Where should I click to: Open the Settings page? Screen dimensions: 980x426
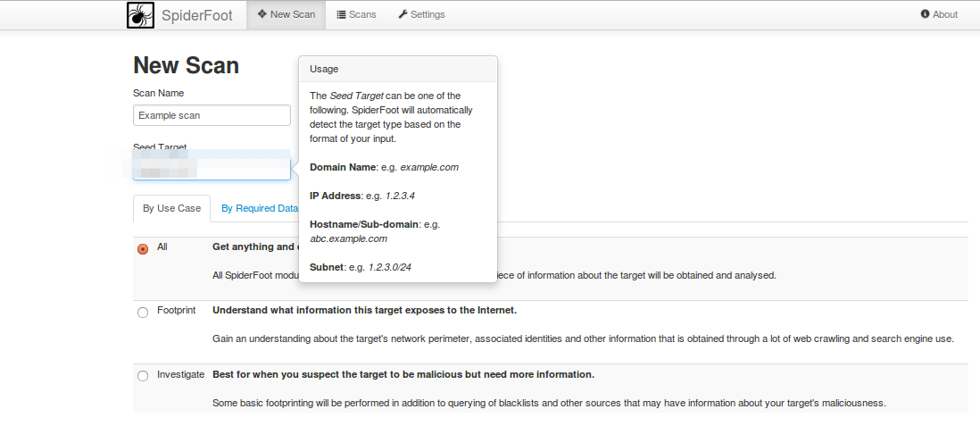tap(421, 14)
